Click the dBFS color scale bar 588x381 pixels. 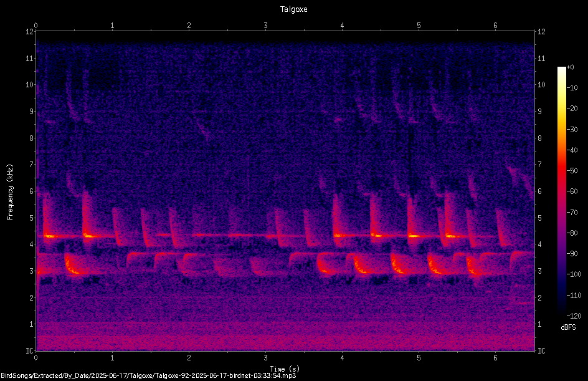561,191
